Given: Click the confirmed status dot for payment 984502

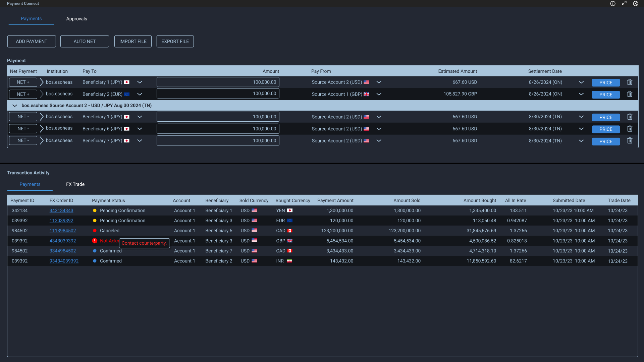Looking at the screenshot, I should click(x=95, y=251).
